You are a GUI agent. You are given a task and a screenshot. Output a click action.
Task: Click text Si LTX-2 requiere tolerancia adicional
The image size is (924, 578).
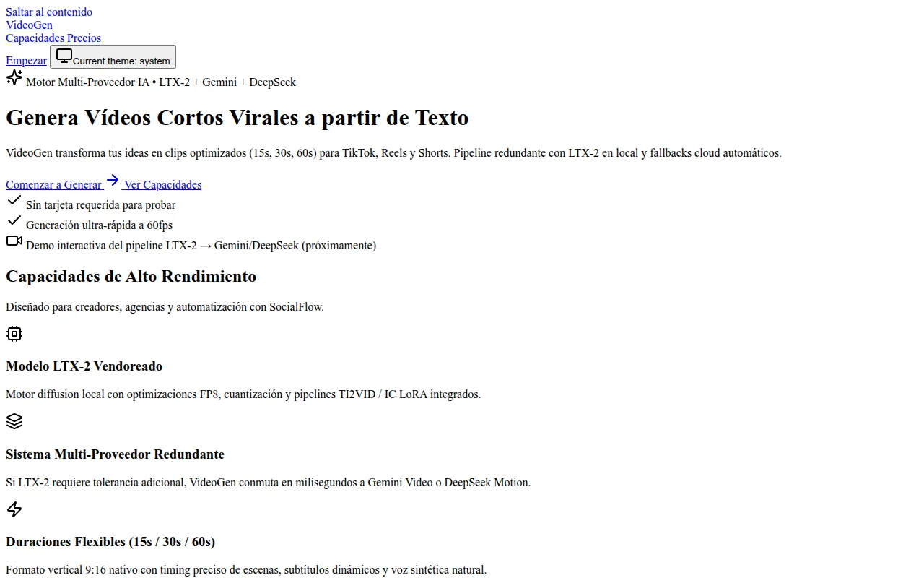pos(268,482)
